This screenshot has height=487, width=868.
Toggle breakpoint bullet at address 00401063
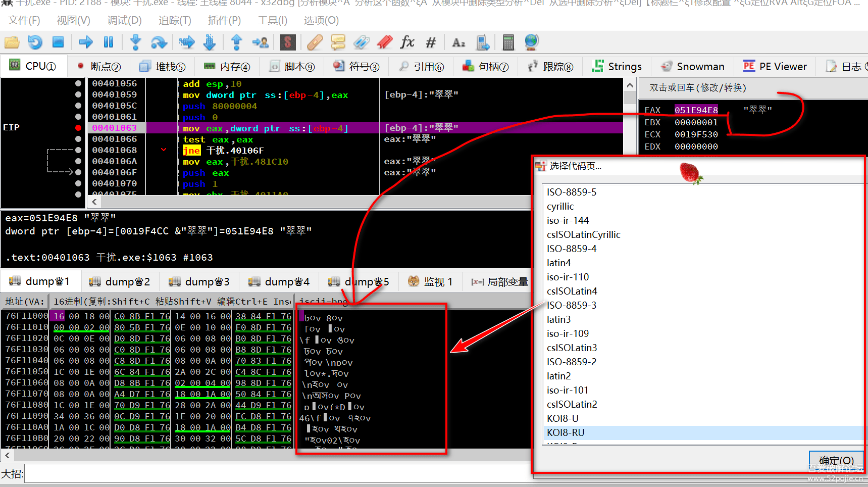pos(78,128)
